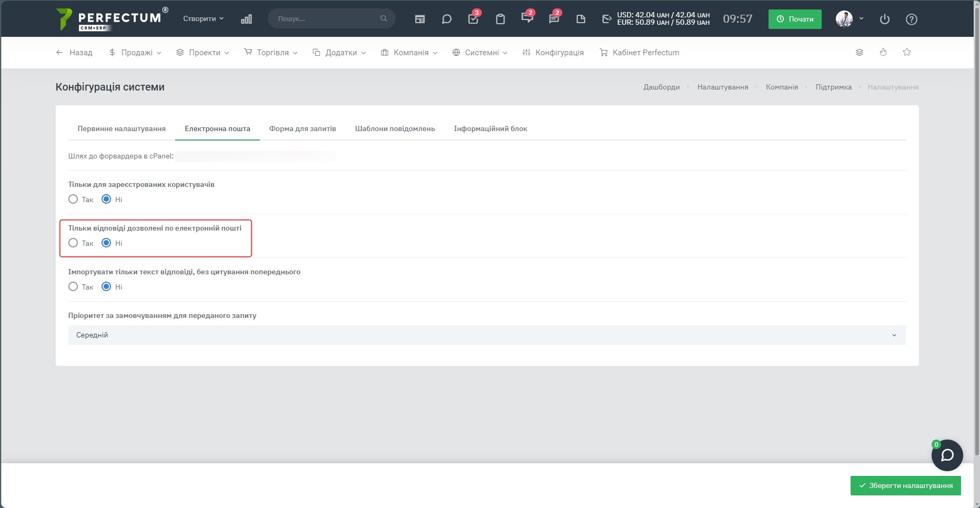This screenshot has height=508, width=980.
Task: Expand the Додатки menu
Action: (x=339, y=53)
